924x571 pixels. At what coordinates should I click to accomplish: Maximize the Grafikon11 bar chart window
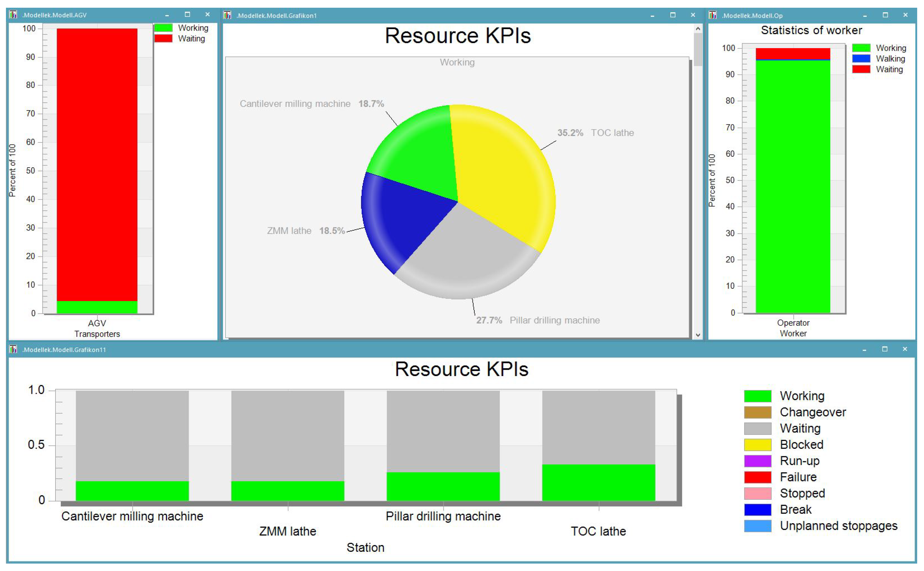(884, 349)
